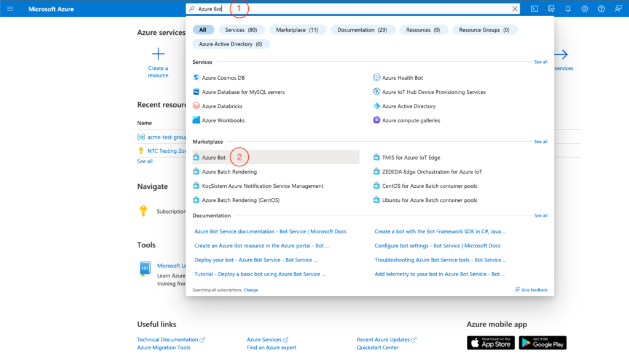Screen dimensions: 629x364
Task: Open KoçSistem Azure Notification Service Management
Action: click(x=263, y=185)
